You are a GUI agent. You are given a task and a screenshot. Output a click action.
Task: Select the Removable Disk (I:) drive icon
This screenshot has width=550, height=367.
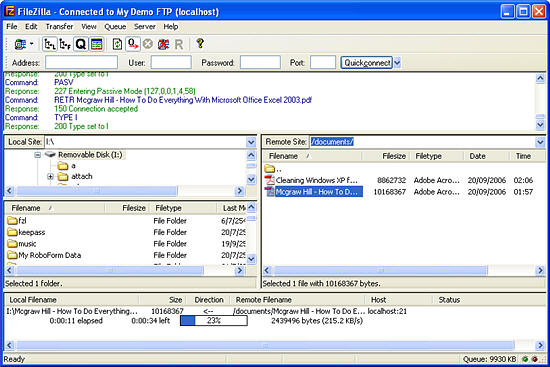click(50, 154)
